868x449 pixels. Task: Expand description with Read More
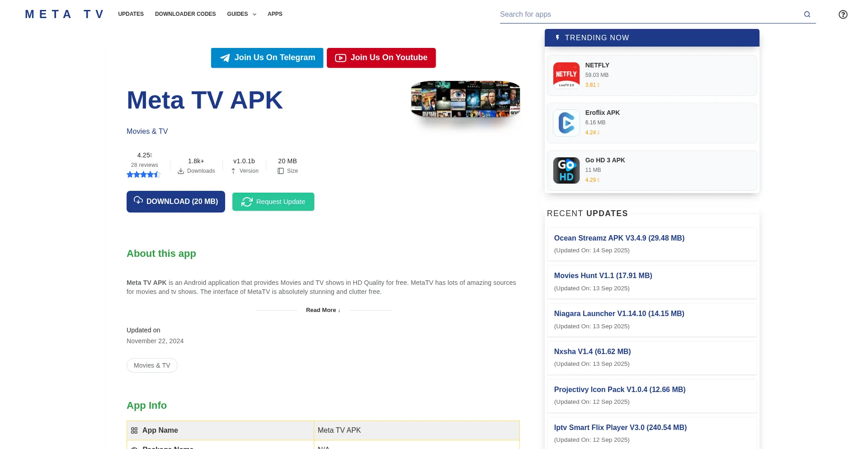click(323, 310)
